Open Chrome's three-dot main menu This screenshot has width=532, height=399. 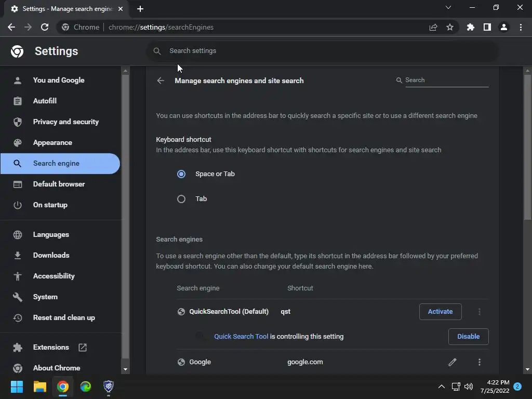point(521,27)
